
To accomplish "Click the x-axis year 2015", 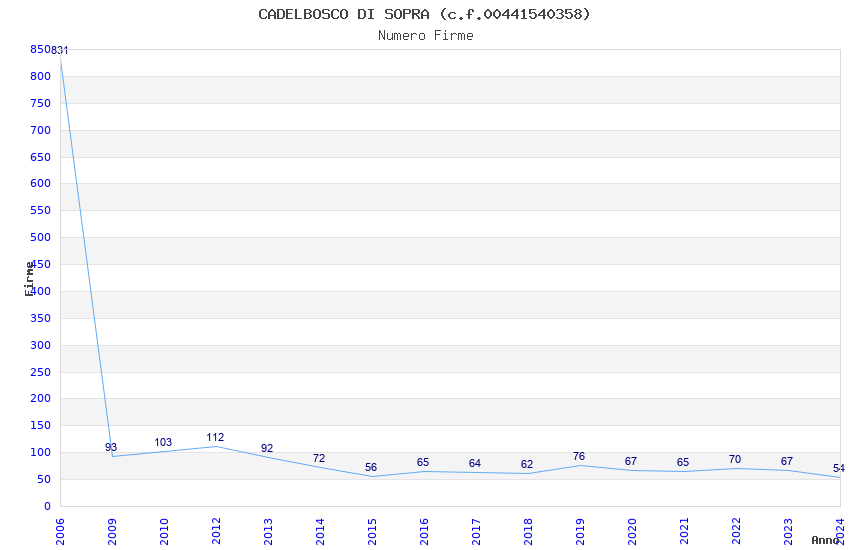I will (x=372, y=532).
